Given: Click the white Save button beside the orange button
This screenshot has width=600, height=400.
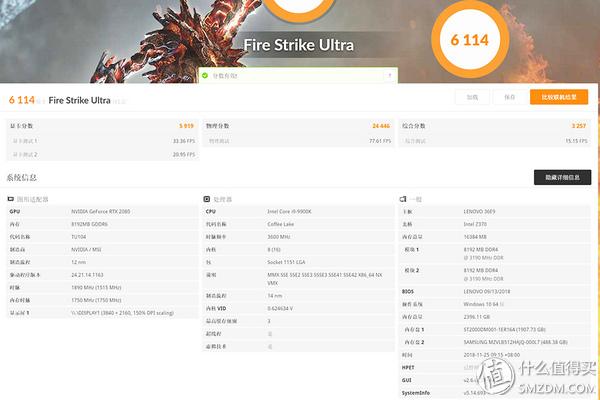Looking at the screenshot, I should coord(509,97).
